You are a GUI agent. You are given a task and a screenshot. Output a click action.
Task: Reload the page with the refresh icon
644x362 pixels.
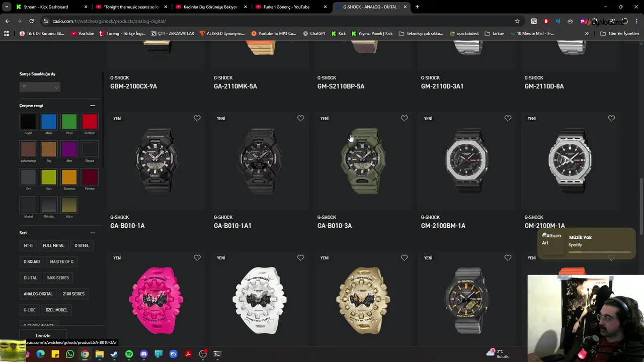click(x=31, y=21)
